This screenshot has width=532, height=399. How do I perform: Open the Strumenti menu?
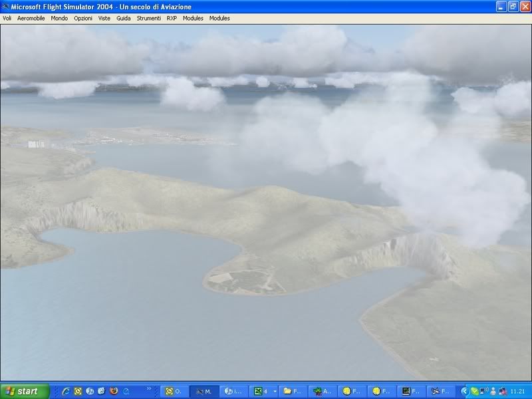(x=148, y=19)
